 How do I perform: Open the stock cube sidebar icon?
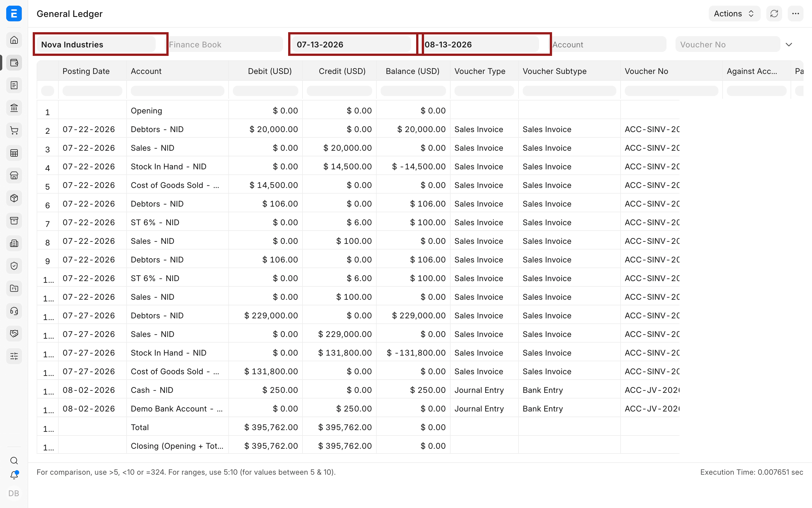pyautogui.click(x=14, y=198)
